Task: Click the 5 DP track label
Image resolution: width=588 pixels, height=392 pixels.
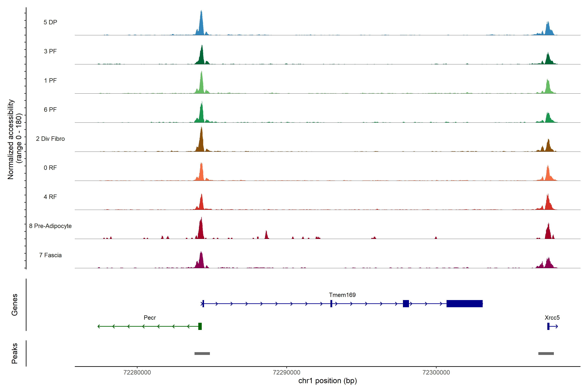Action: point(50,22)
